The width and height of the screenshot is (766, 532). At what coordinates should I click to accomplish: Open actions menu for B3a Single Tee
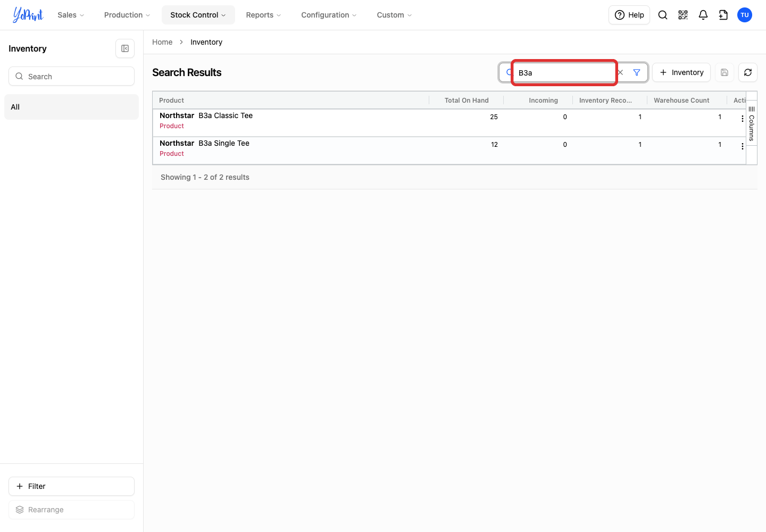pos(743,146)
